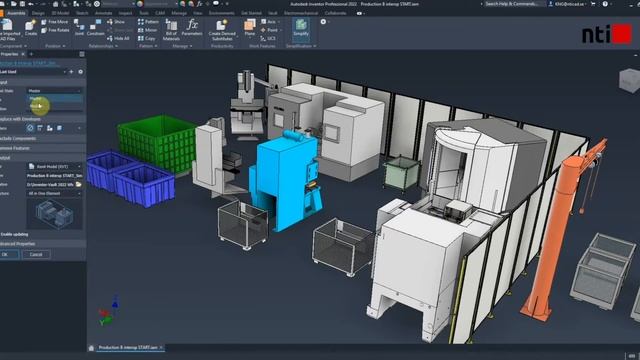Select the Plane work feature tool
Screen dimensions: 640x360
(249, 29)
